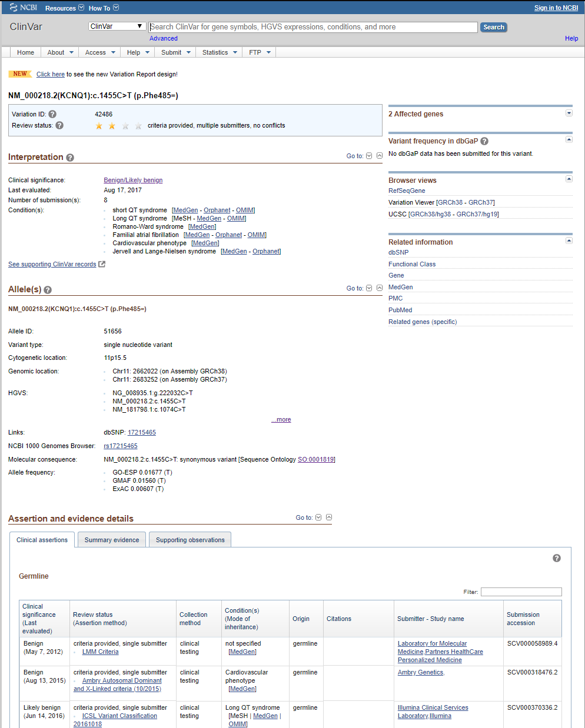Click the yellow NEW badge

[x=19, y=74]
